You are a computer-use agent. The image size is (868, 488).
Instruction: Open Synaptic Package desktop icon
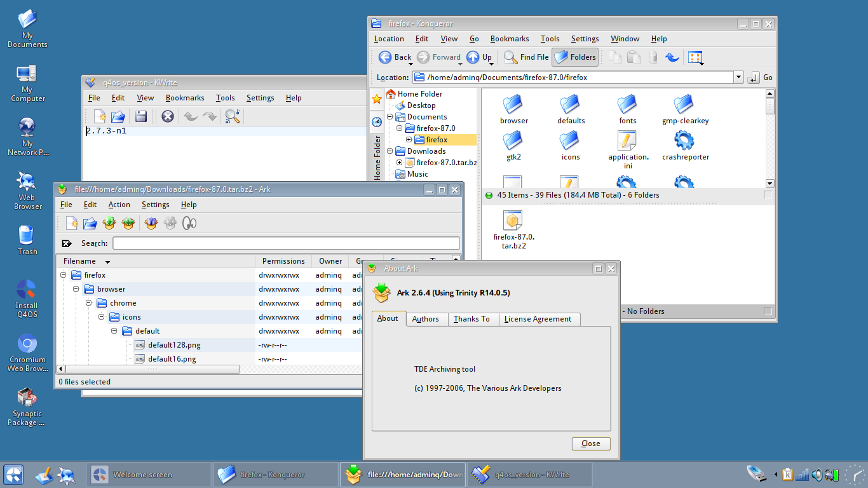pyautogui.click(x=27, y=407)
